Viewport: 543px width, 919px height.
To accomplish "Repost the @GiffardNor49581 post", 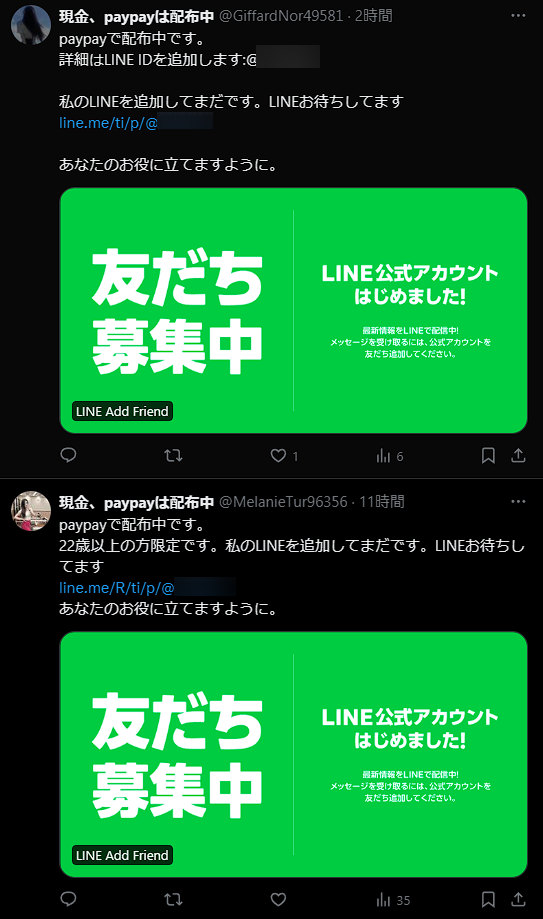I will tap(174, 455).
